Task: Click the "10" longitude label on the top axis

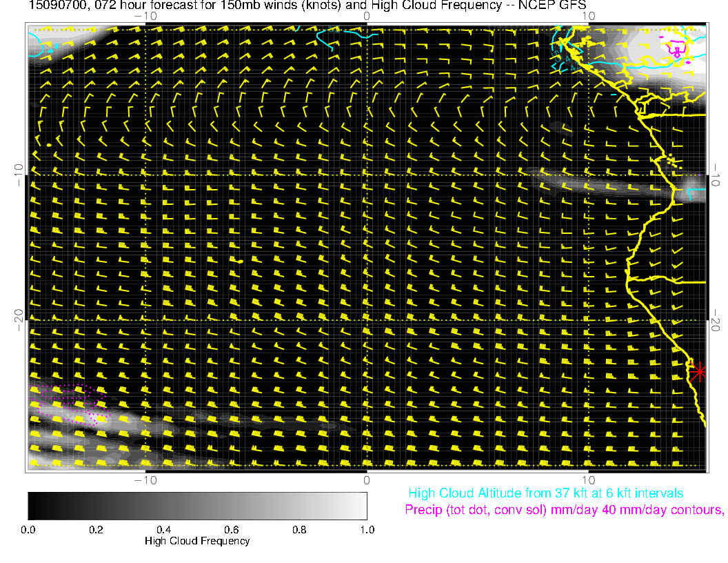Action: point(588,15)
